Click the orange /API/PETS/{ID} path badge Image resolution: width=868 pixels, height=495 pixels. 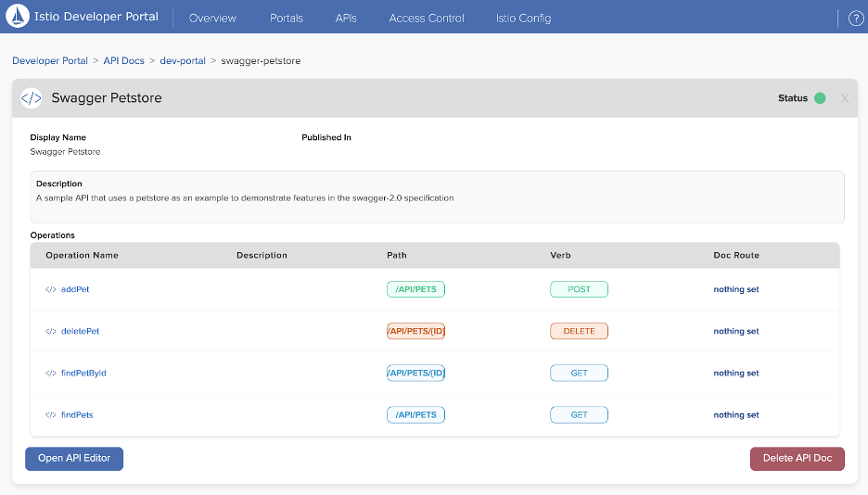[415, 331]
